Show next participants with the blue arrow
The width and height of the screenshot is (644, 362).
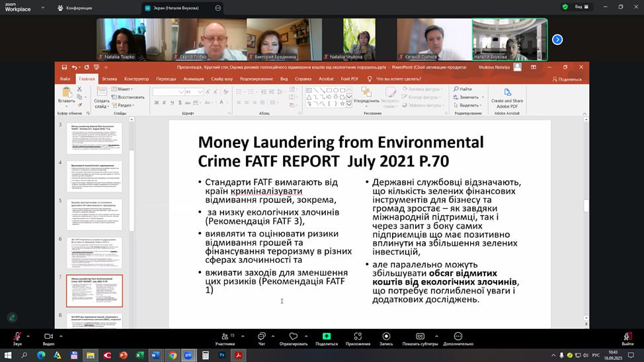pyautogui.click(x=557, y=40)
